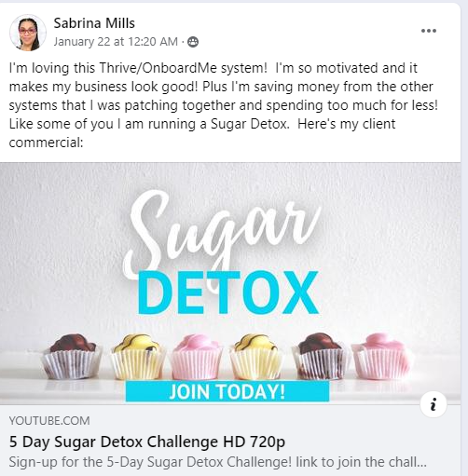Click "makes my business look good!" text
Screen dimensions: 468x476
[x=103, y=87]
